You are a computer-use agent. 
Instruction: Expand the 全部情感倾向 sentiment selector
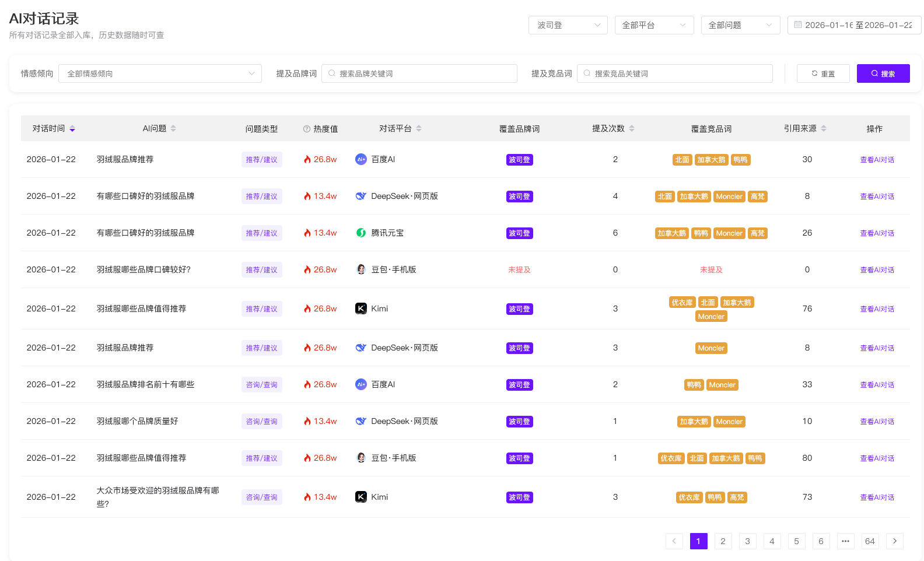tap(160, 73)
